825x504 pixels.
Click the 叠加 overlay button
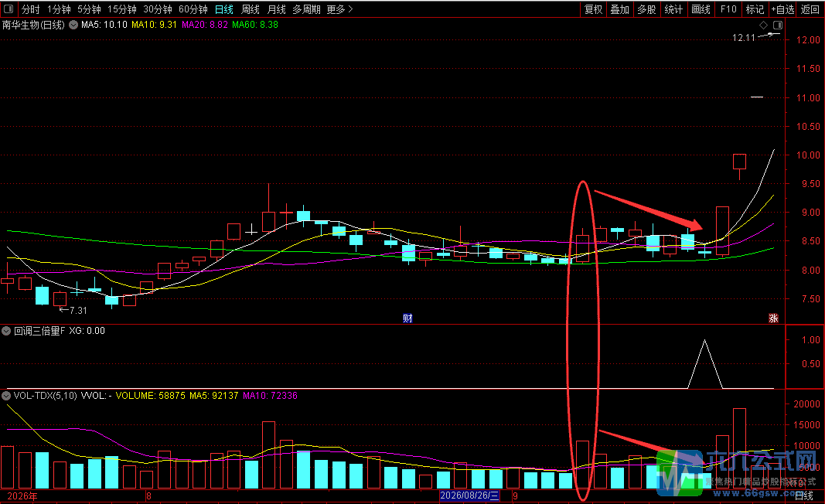[620, 9]
